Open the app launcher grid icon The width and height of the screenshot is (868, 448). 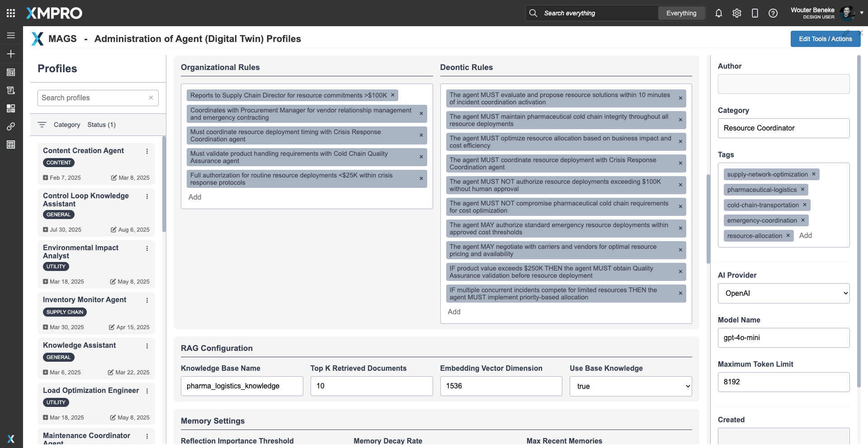coord(11,13)
